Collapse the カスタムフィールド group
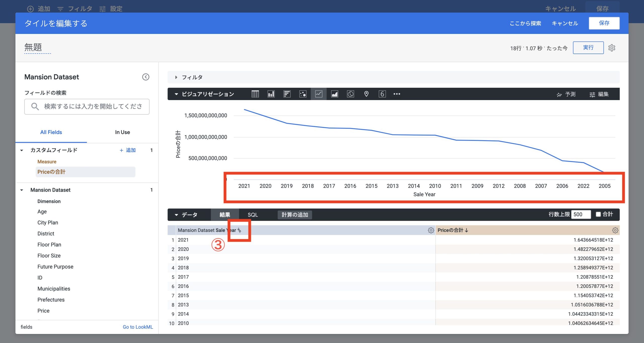The height and width of the screenshot is (343, 644). [22, 150]
